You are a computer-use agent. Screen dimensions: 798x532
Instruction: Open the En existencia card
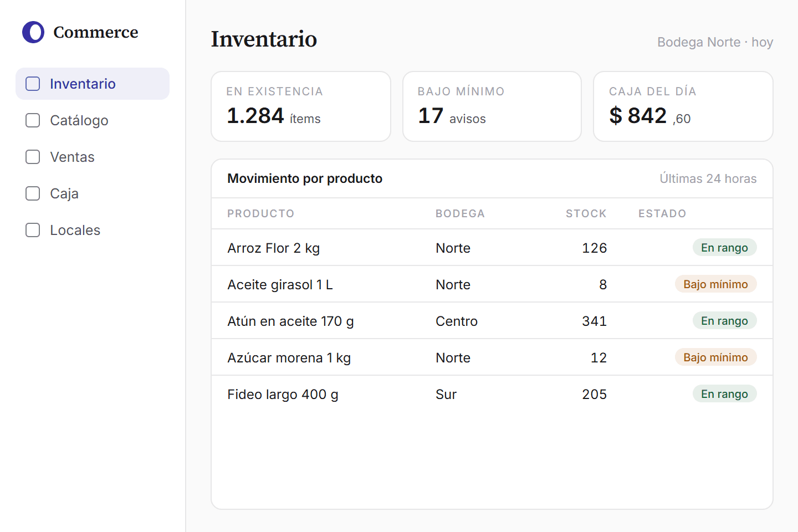(x=301, y=106)
